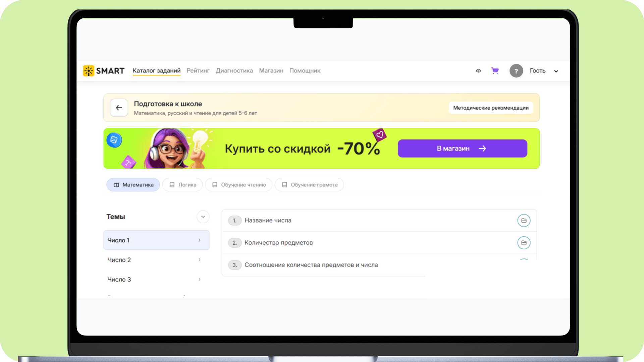Image resolution: width=644 pixels, height=362 pixels.
Task: Toggle the eye visibility icon in header
Action: 478,71
